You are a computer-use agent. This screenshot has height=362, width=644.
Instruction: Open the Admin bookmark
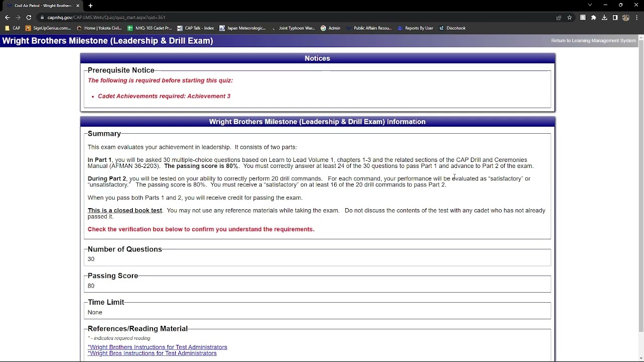[331, 28]
